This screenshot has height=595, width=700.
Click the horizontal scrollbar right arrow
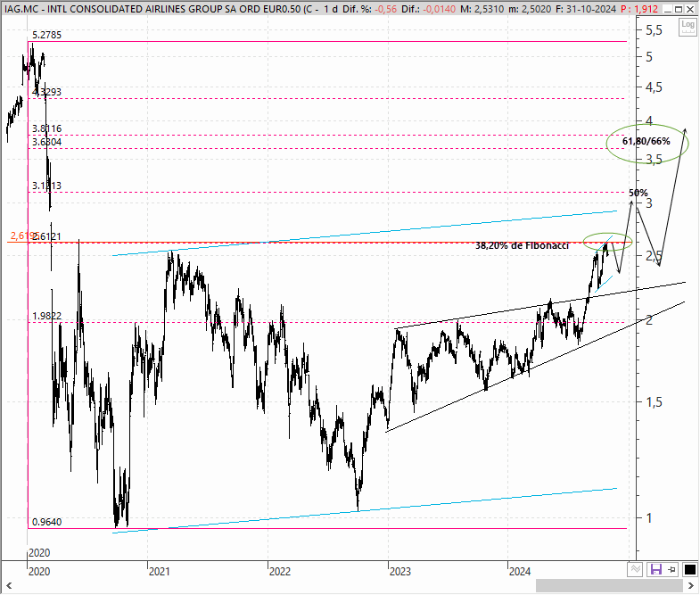690,585
